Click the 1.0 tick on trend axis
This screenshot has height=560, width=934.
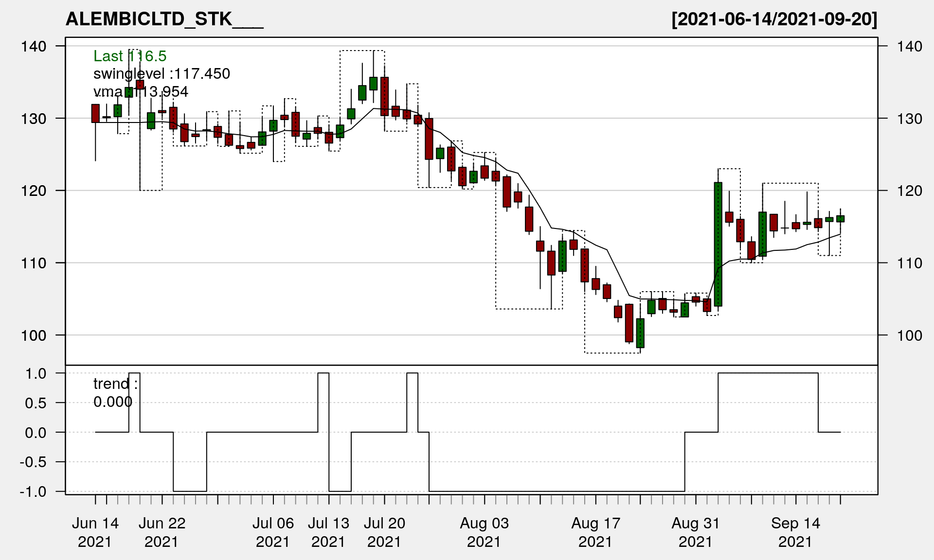(36, 373)
